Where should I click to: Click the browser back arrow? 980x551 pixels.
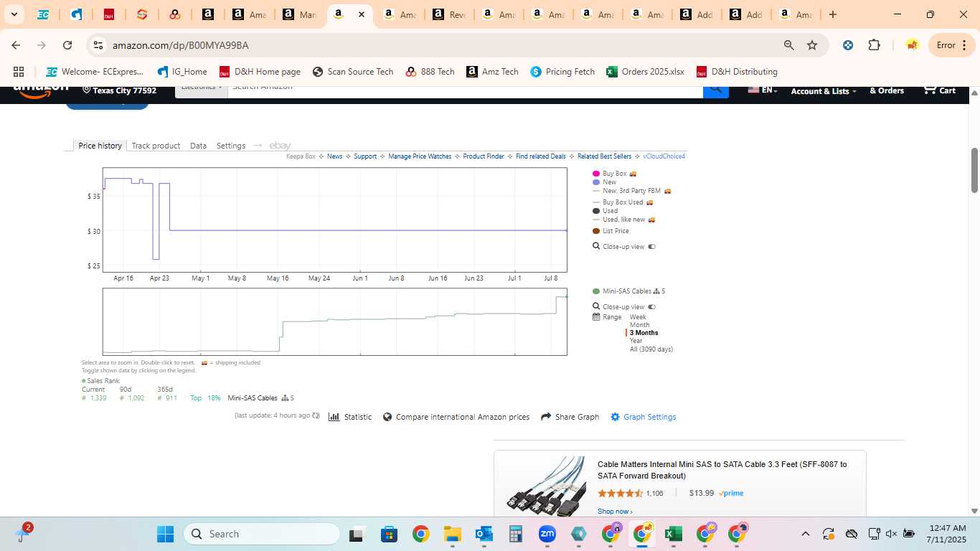pos(16,45)
